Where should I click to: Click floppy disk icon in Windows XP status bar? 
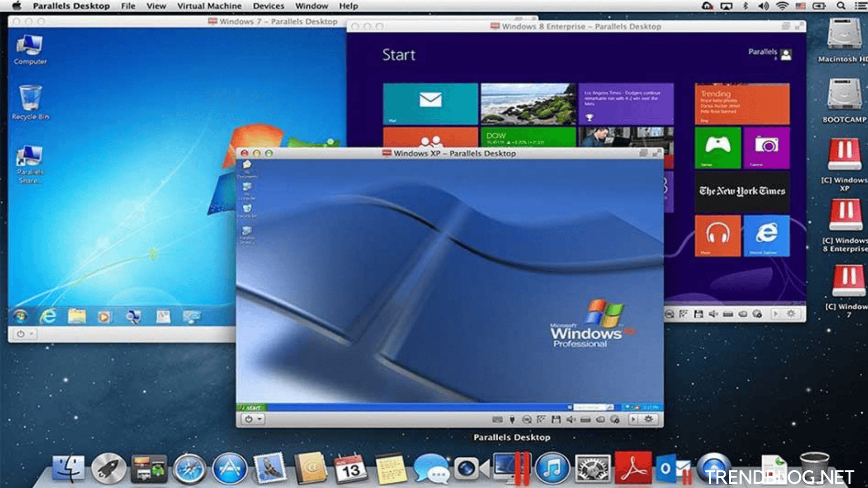click(x=556, y=419)
